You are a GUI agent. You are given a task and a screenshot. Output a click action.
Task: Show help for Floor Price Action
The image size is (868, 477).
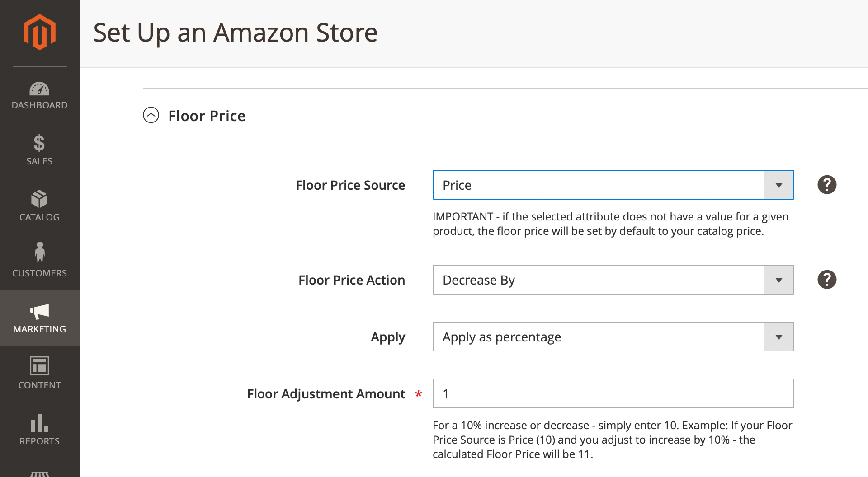(827, 280)
